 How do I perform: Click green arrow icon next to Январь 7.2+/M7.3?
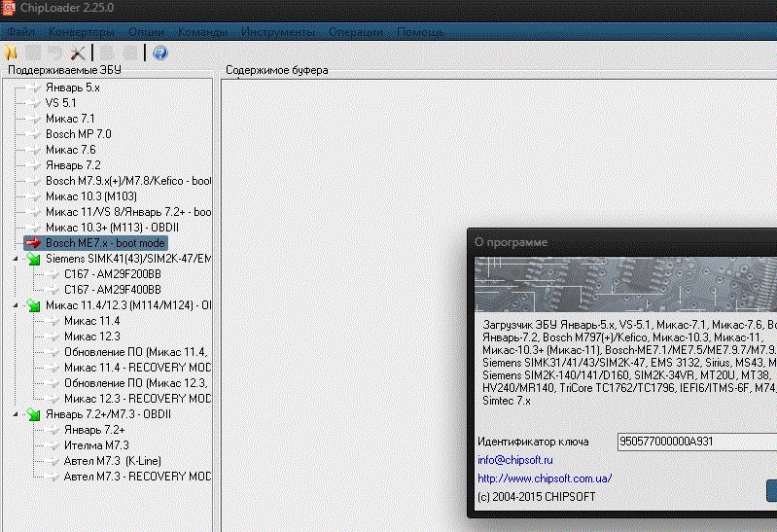(34, 414)
